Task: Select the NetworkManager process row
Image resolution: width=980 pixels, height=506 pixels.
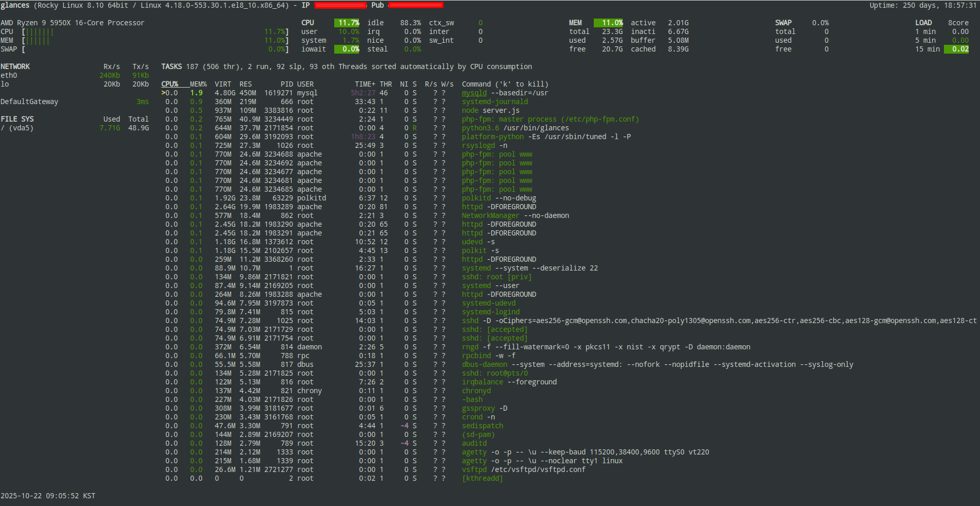Action: pyautogui.click(x=515, y=215)
